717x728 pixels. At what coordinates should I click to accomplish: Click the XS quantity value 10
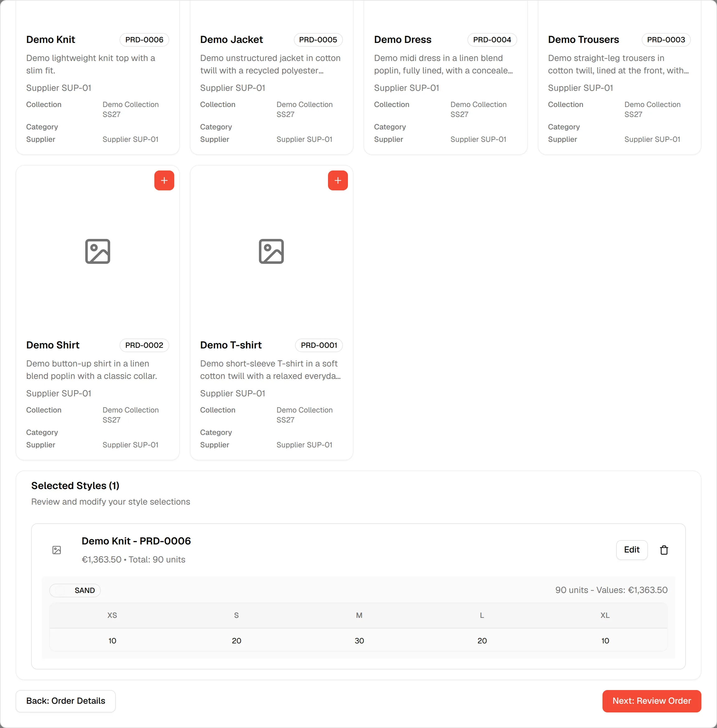tap(112, 641)
